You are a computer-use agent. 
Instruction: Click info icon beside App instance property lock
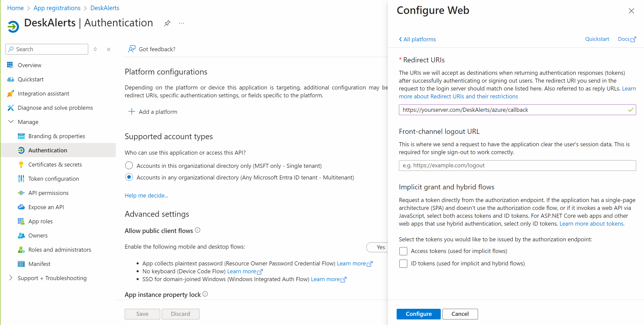[205, 294]
